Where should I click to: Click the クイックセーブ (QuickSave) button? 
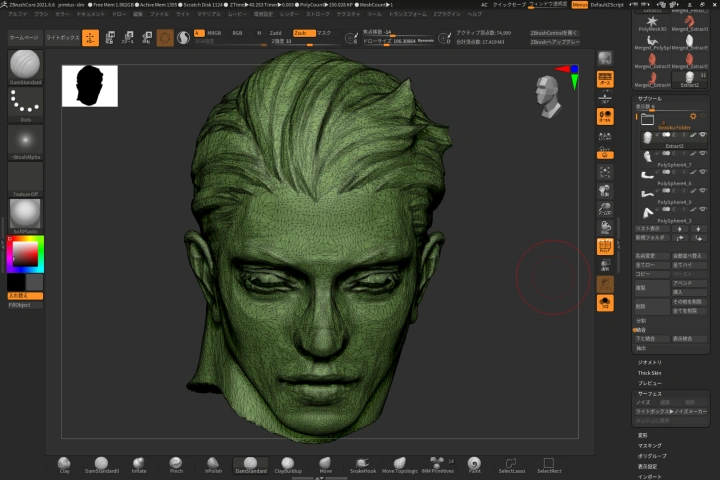[509, 5]
